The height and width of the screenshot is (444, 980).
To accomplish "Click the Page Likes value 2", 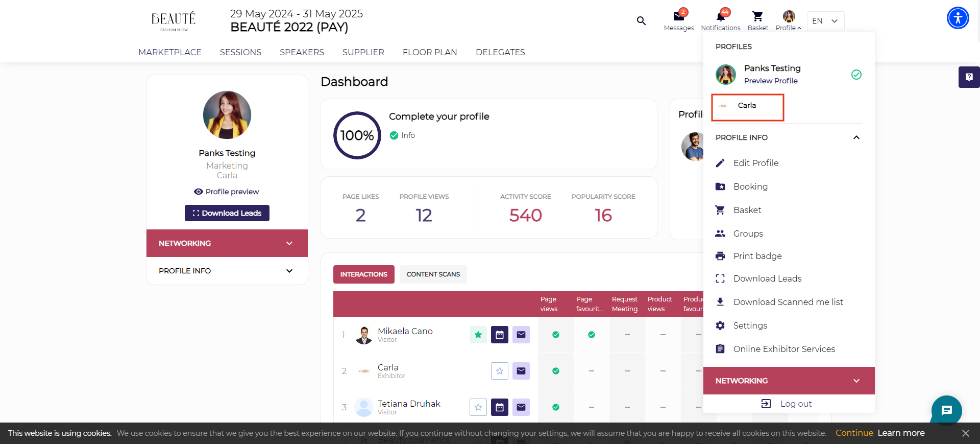I will pos(361,215).
